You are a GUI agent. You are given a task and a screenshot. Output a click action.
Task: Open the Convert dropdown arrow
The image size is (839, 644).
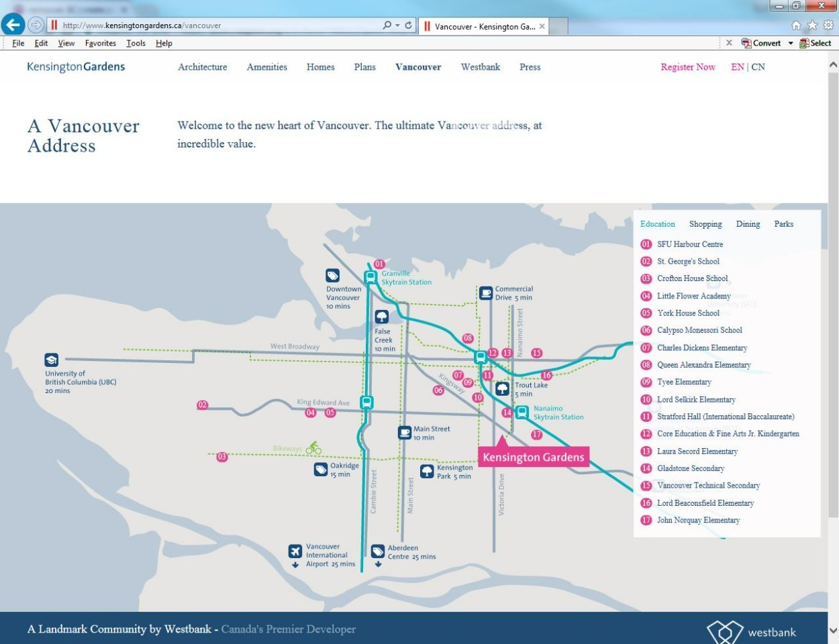pos(791,43)
